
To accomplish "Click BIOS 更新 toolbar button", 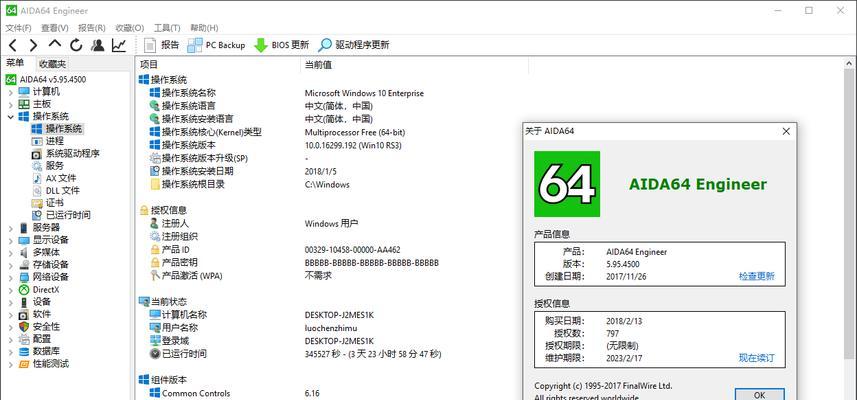I will tap(281, 45).
